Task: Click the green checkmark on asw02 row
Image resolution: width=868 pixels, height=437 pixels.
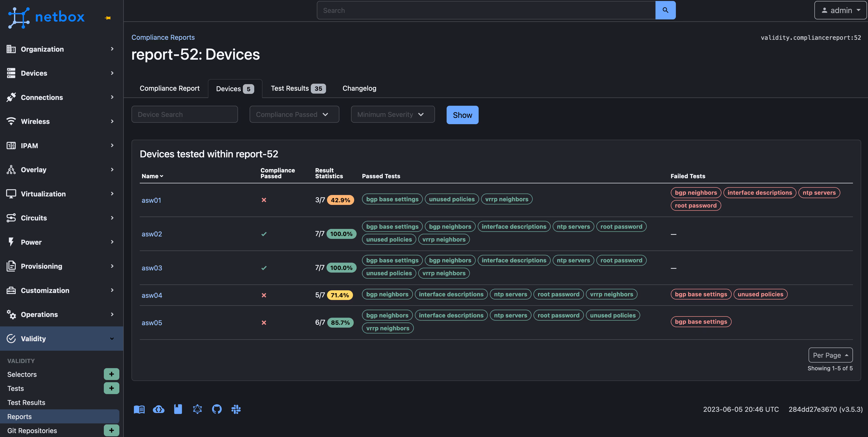Action: tap(264, 234)
